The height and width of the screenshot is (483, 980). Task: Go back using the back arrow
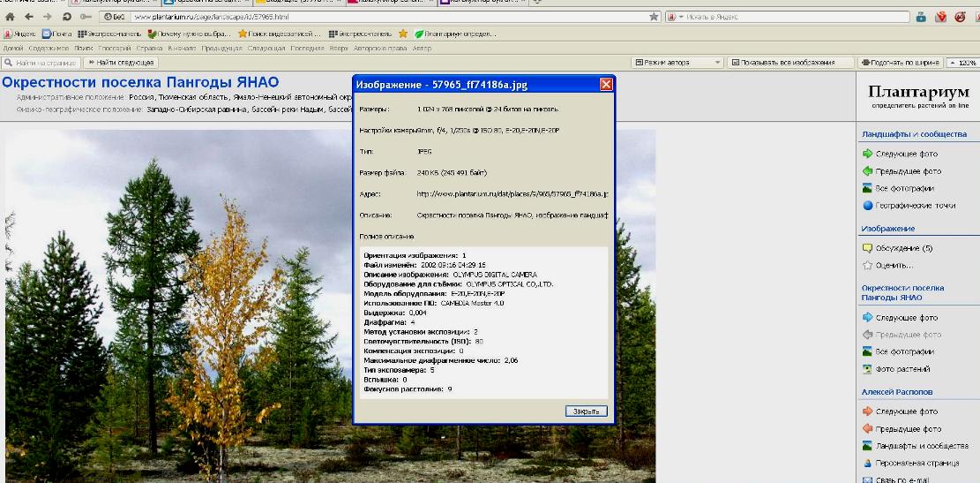[x=28, y=17]
